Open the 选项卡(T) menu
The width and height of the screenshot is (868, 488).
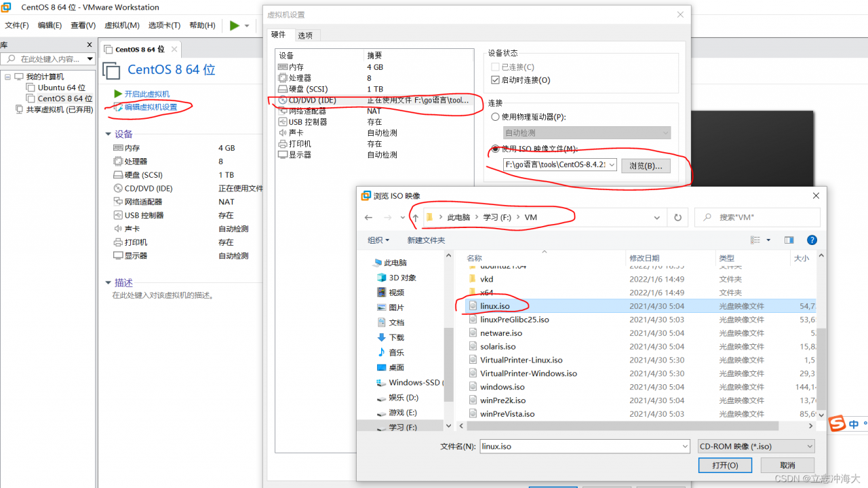(164, 25)
